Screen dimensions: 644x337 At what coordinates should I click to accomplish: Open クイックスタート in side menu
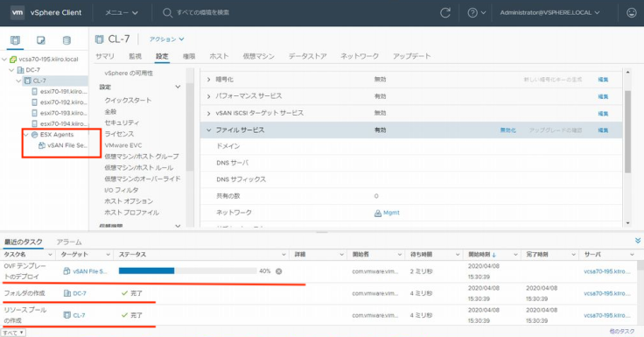pyautogui.click(x=128, y=101)
